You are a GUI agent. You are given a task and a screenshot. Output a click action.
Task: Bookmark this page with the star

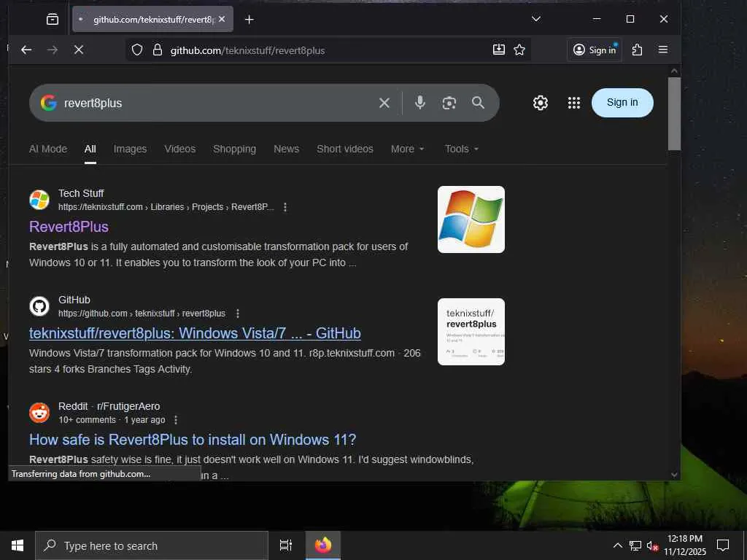tap(519, 50)
